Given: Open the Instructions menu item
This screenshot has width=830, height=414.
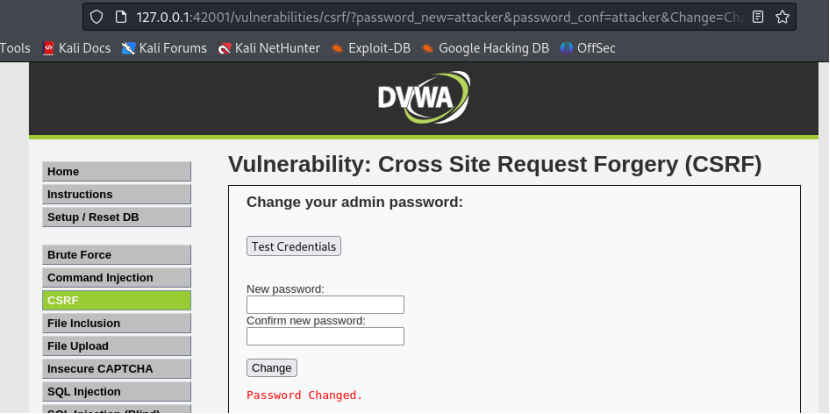Looking at the screenshot, I should click(x=116, y=195).
